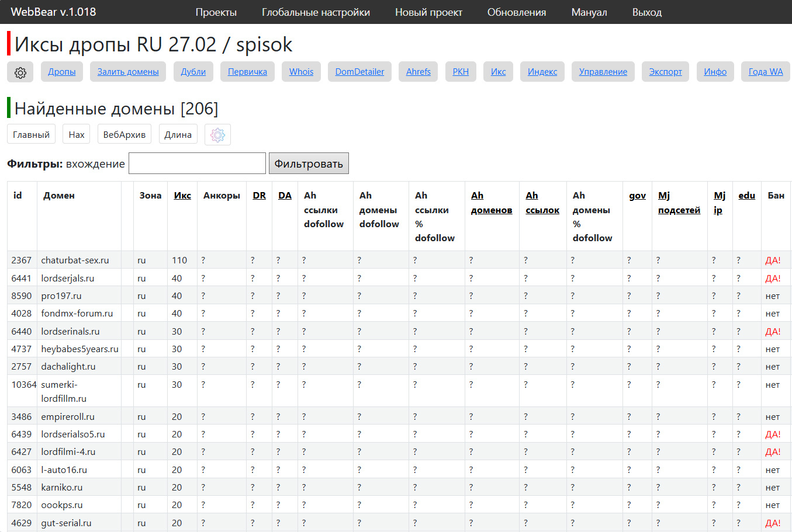Screen dimensions: 792x532
Task: Switch to the Главный view
Action: point(31,134)
